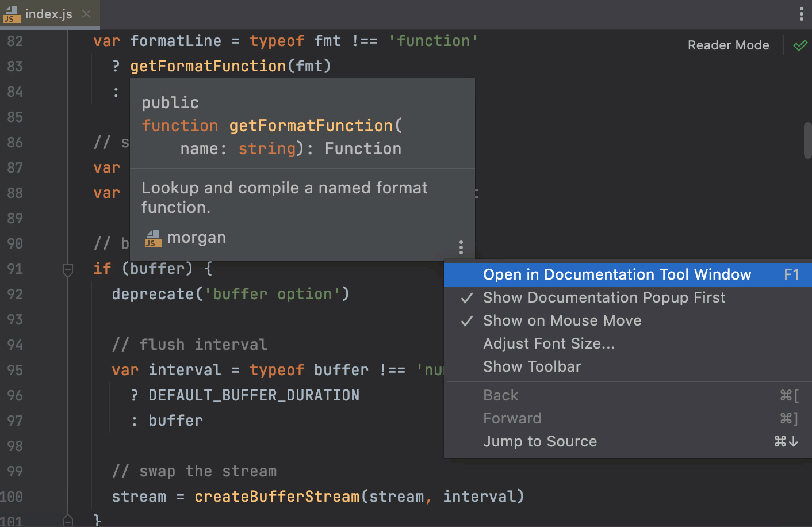
Task: Select Show Toolbar menu item
Action: click(628, 366)
